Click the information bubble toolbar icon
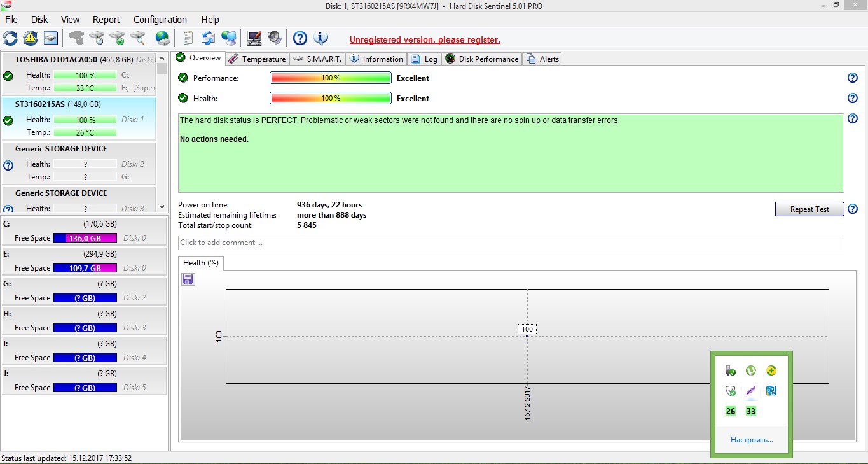This screenshot has width=868, height=464. (321, 38)
